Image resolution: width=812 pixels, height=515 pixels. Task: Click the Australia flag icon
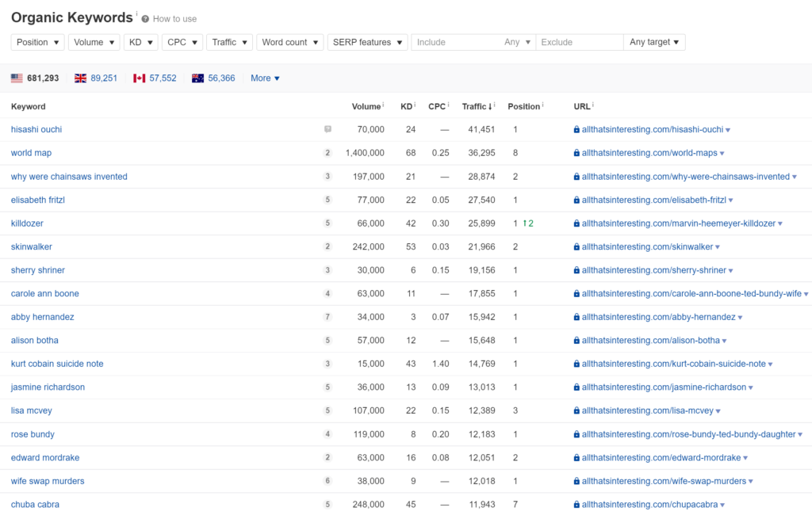pos(197,78)
